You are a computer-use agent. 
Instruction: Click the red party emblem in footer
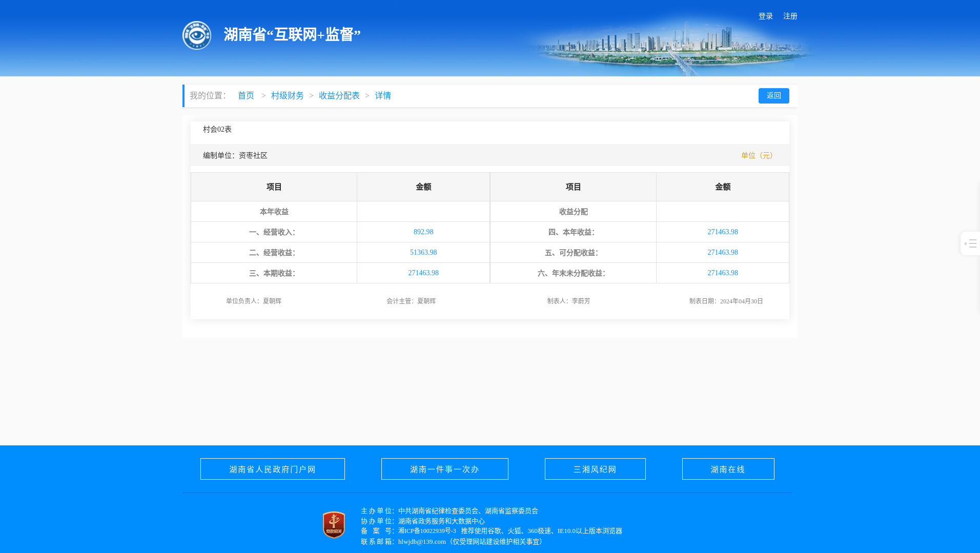point(334,525)
